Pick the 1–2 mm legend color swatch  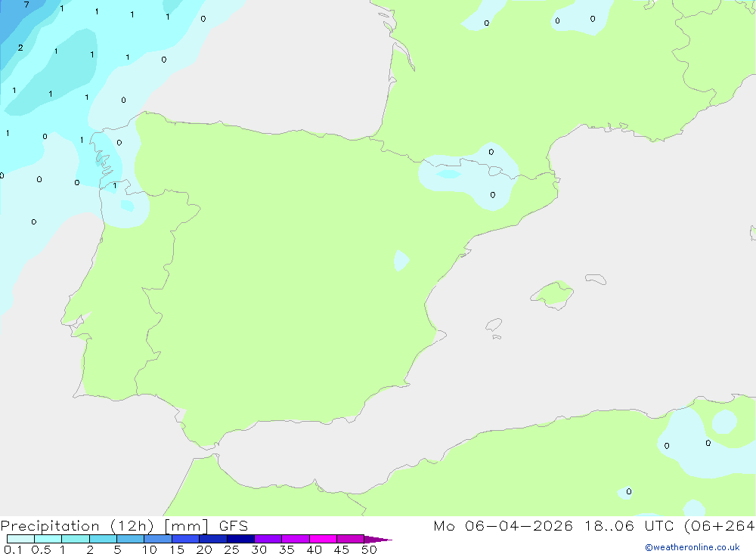pos(76,539)
